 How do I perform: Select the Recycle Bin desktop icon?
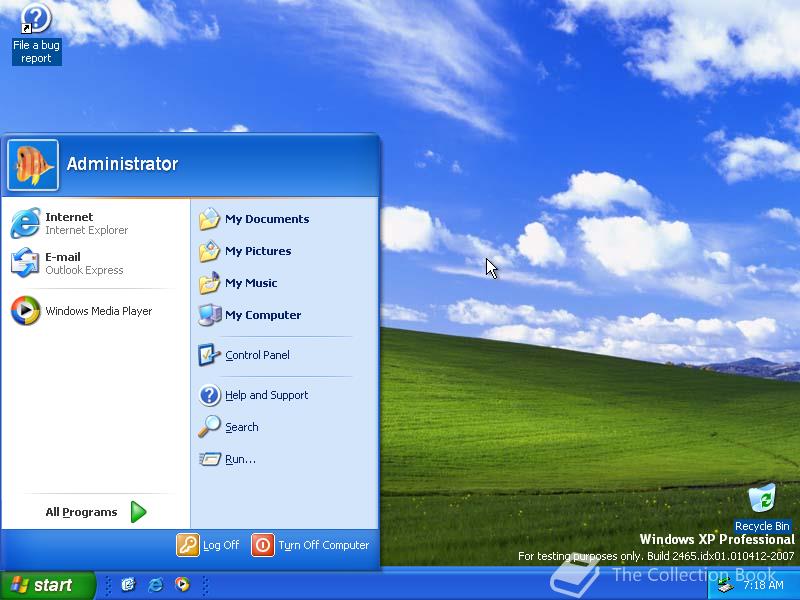(762, 507)
